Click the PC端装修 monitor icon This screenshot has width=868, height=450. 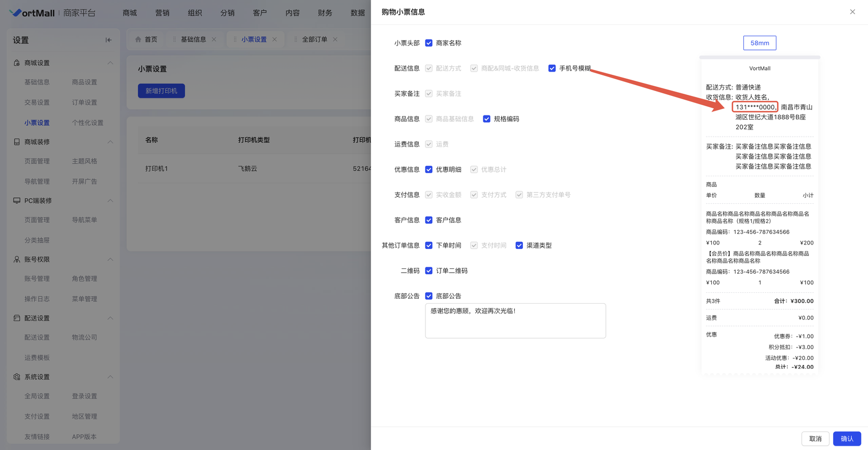coord(17,201)
